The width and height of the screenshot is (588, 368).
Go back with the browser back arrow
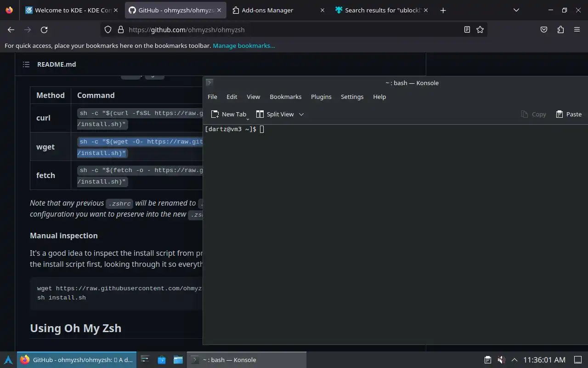pyautogui.click(x=11, y=29)
